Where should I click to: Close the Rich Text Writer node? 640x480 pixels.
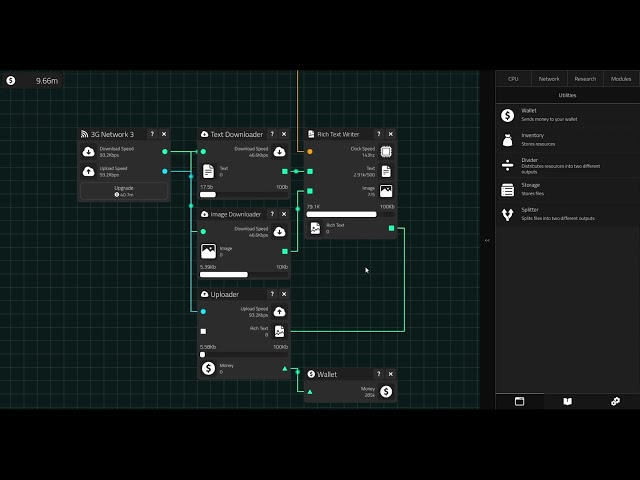[x=391, y=134]
